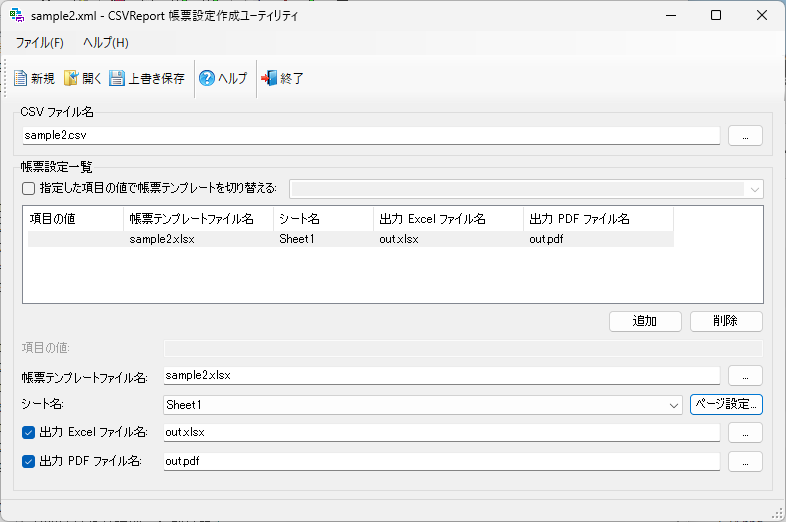Uncheck the 出力 Excel ファイル名 checkbox
Screen dimensions: 786x522
(29, 432)
